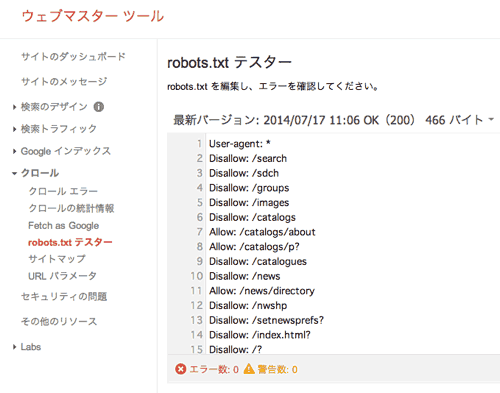Expand the Labs section arrow
Viewport: 500px width, 393px height.
(x=14, y=347)
